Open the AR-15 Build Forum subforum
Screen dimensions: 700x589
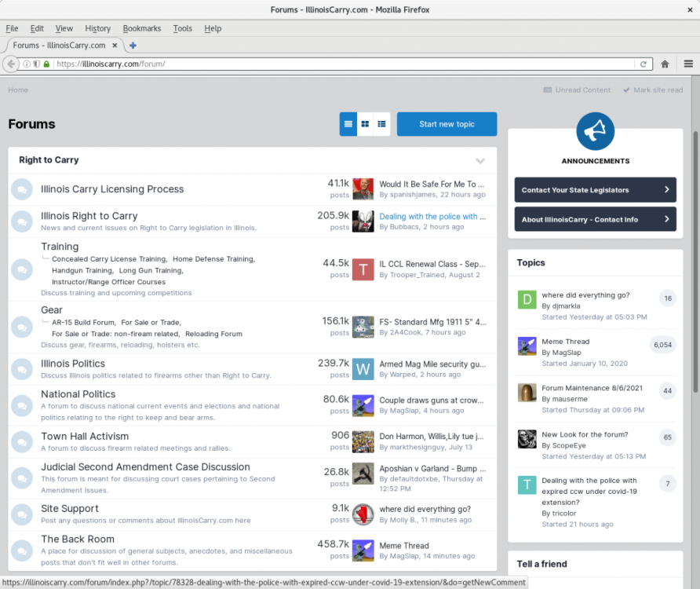click(83, 322)
